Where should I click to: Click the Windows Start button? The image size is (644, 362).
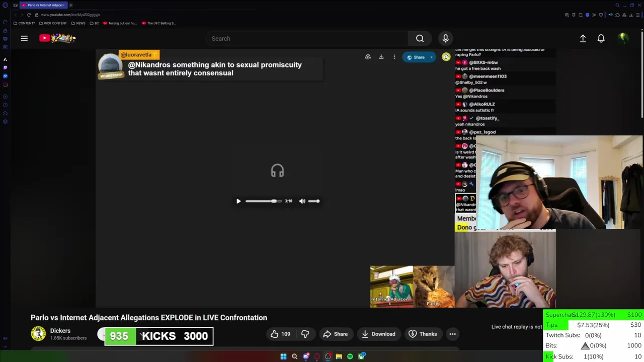tap(283, 356)
